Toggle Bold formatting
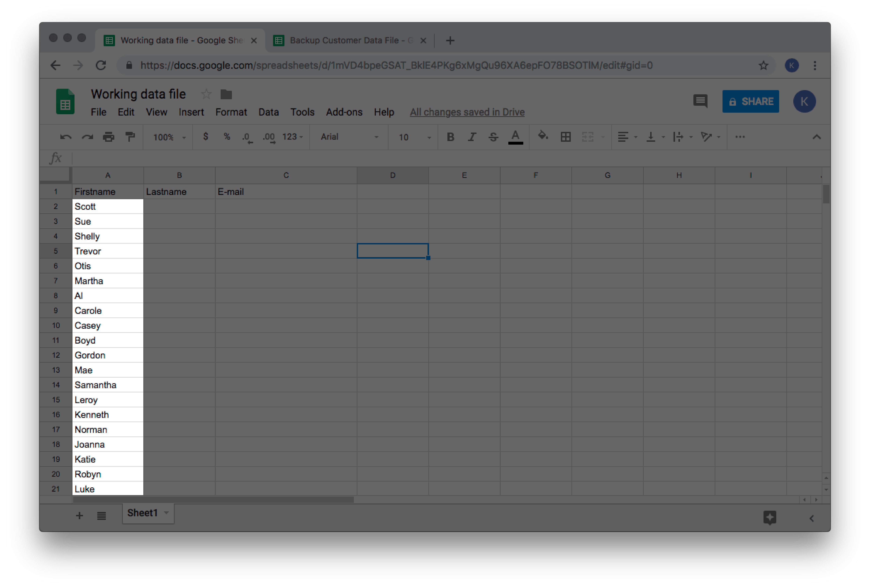870x588 pixels. click(450, 137)
